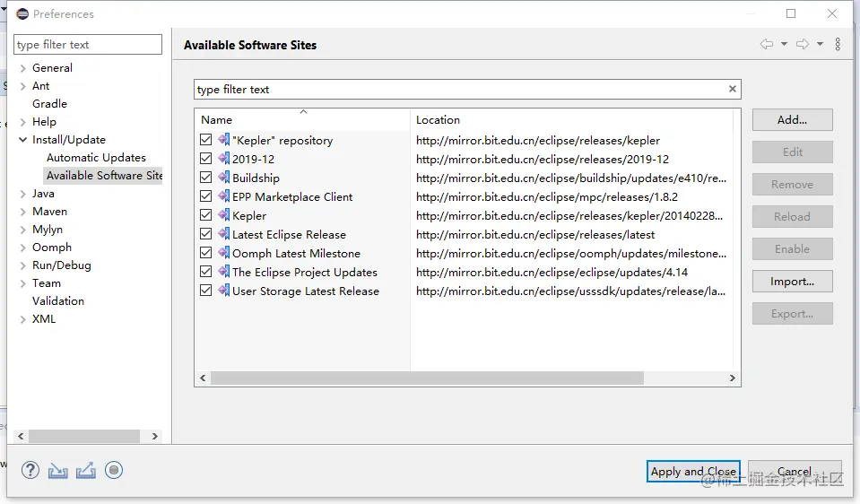
Task: Expand the Maven tree node
Action: [23, 212]
